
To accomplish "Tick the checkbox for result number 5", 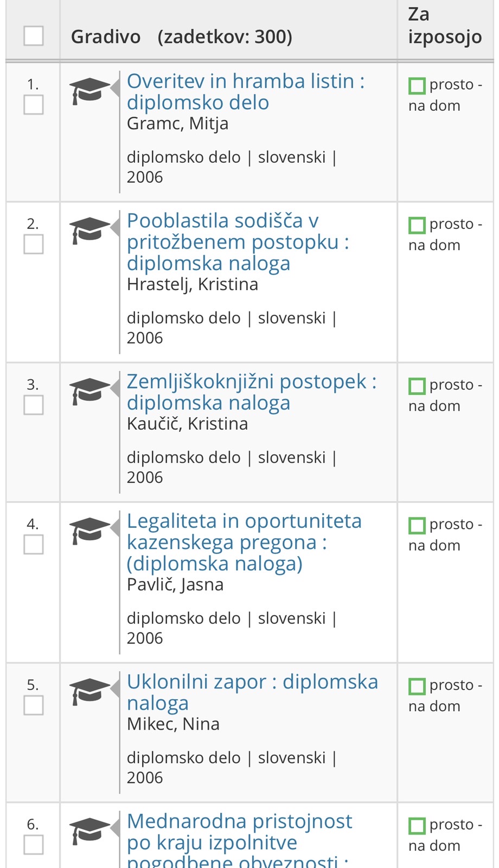I will 34,705.
